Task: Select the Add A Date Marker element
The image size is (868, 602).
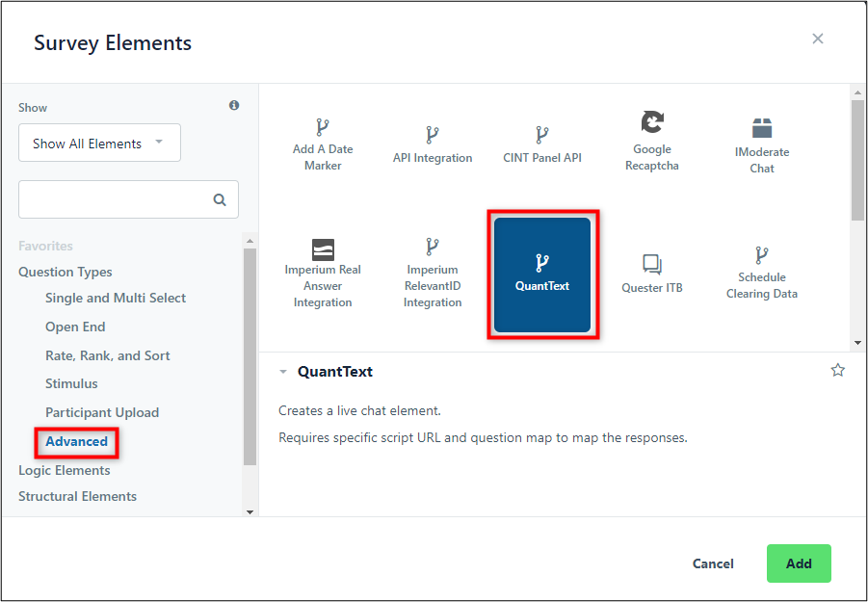Action: pyautogui.click(x=322, y=144)
